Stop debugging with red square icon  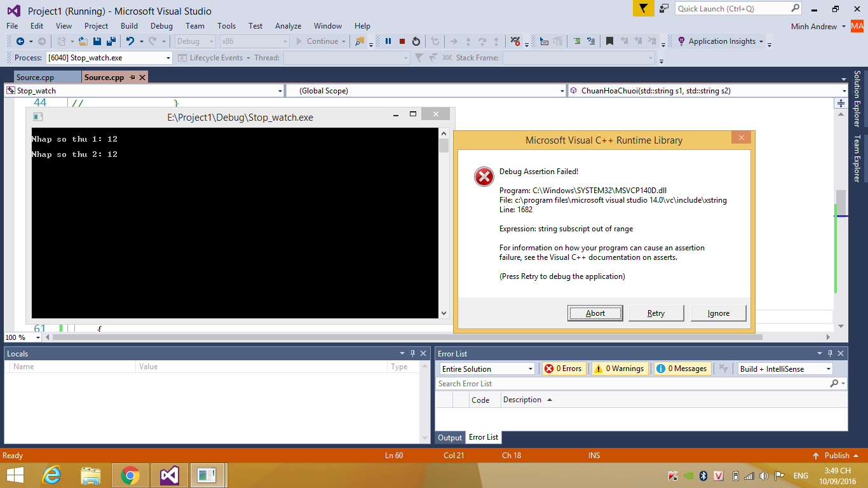point(402,41)
